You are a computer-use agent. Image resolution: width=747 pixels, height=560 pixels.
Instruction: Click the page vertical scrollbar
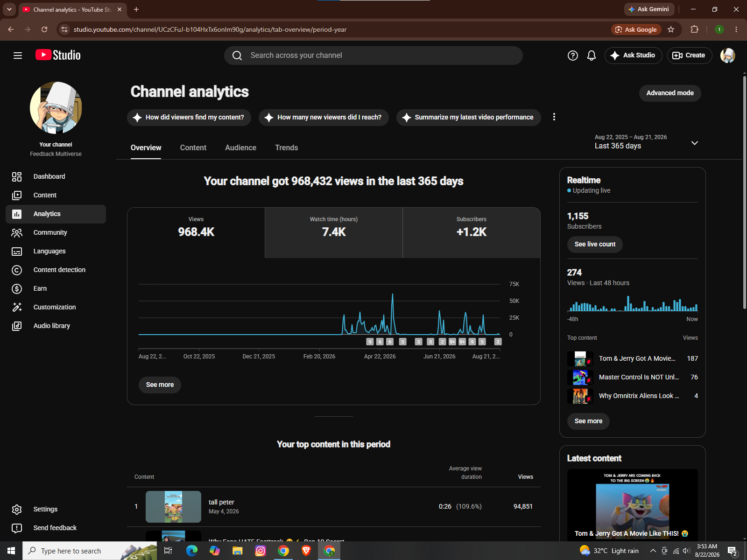tap(744, 191)
